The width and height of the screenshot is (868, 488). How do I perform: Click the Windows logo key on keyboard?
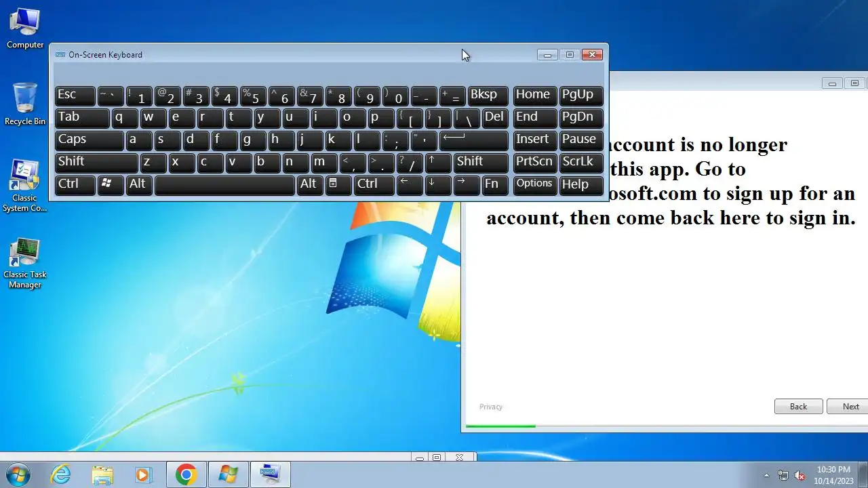point(111,185)
